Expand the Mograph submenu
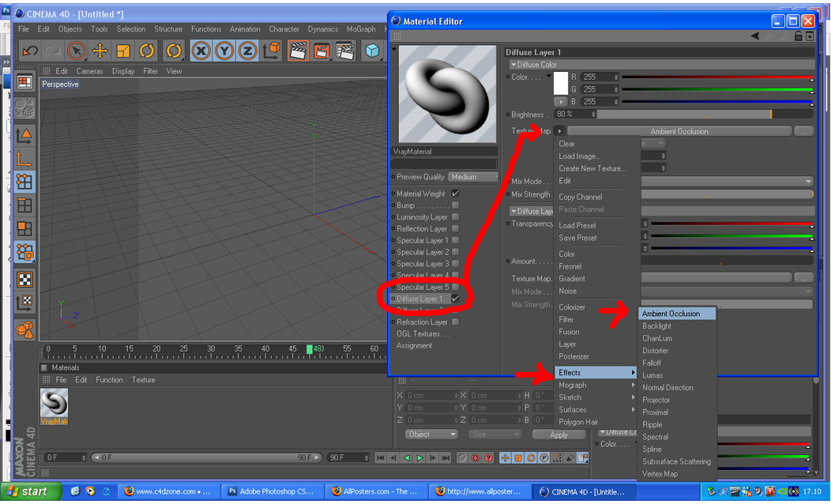831x504 pixels. tap(596, 385)
